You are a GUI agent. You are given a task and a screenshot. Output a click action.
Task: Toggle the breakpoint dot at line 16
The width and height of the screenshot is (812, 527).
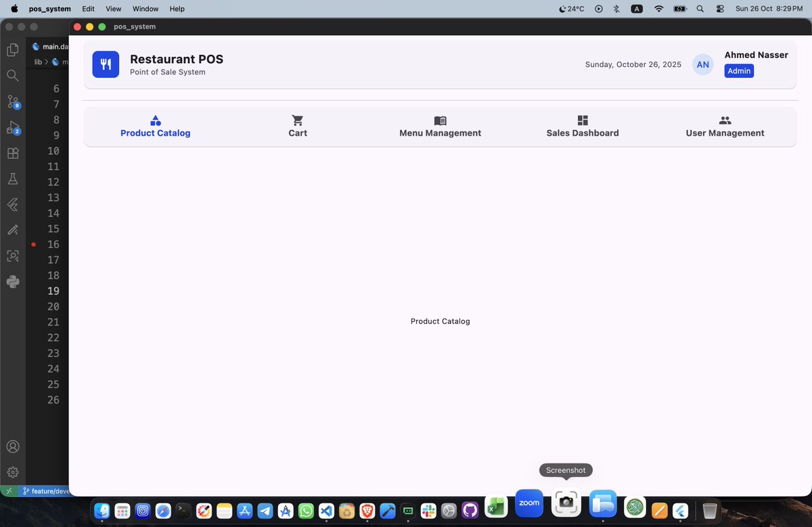(x=33, y=244)
